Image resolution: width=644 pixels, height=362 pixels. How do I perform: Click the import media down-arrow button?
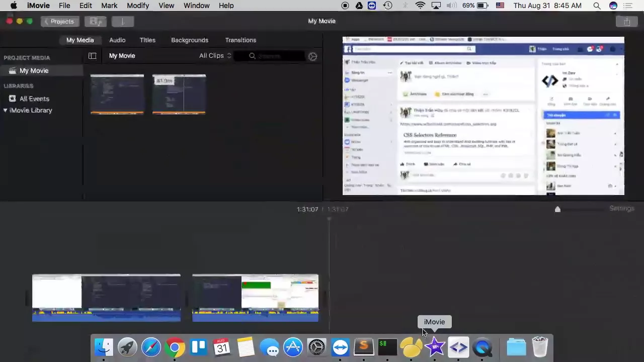pyautogui.click(x=122, y=21)
